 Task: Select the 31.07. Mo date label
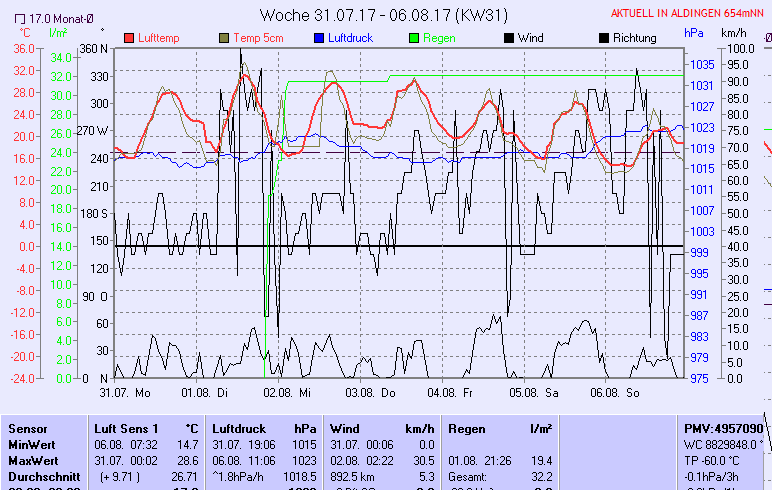124,393
